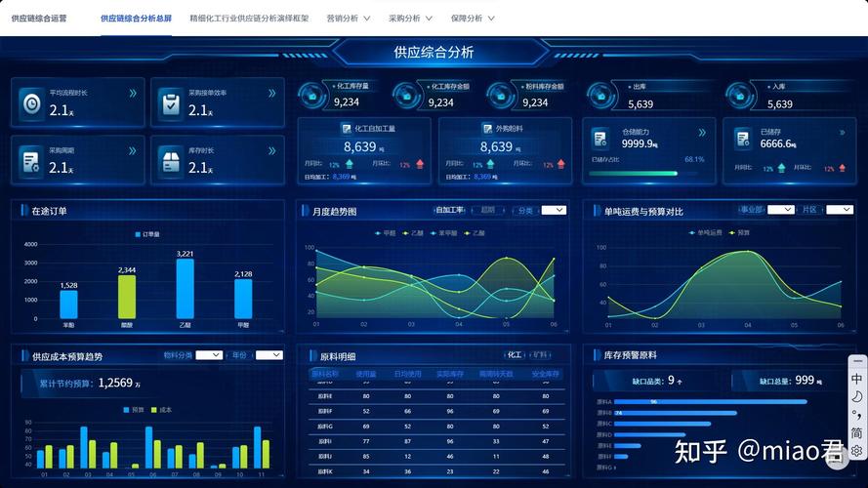This screenshot has width=868, height=488.
Task: Click the red up arrow in 已储存 card
Action: (842, 168)
